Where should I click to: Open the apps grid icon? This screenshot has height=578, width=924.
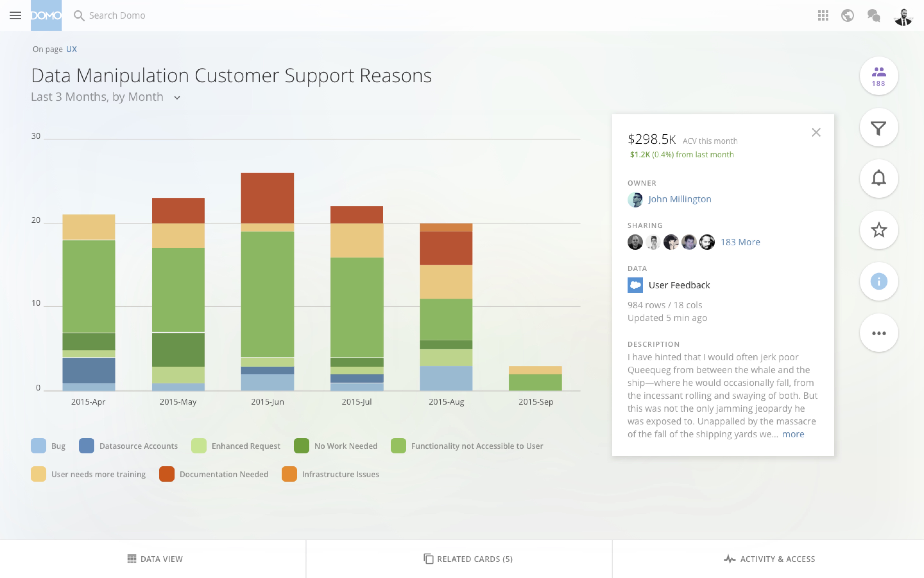click(823, 16)
